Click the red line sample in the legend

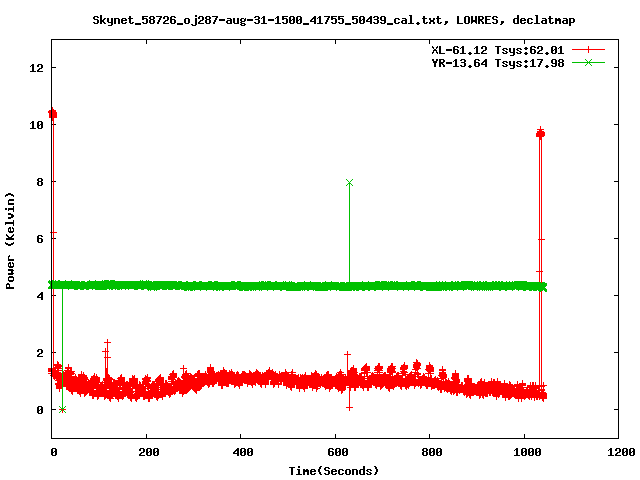tap(588, 50)
